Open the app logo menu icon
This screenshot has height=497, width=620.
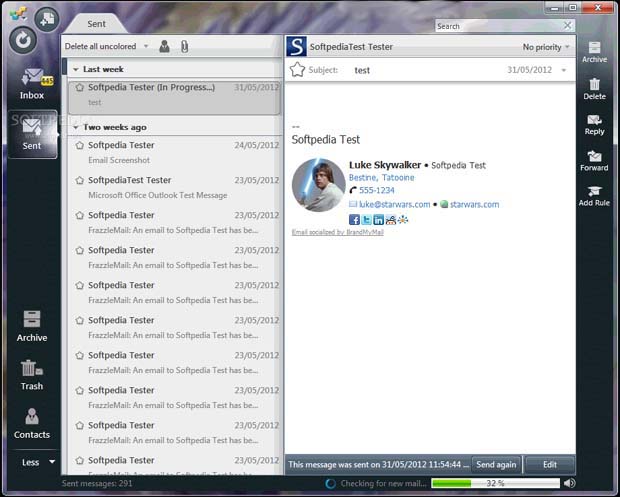18,13
